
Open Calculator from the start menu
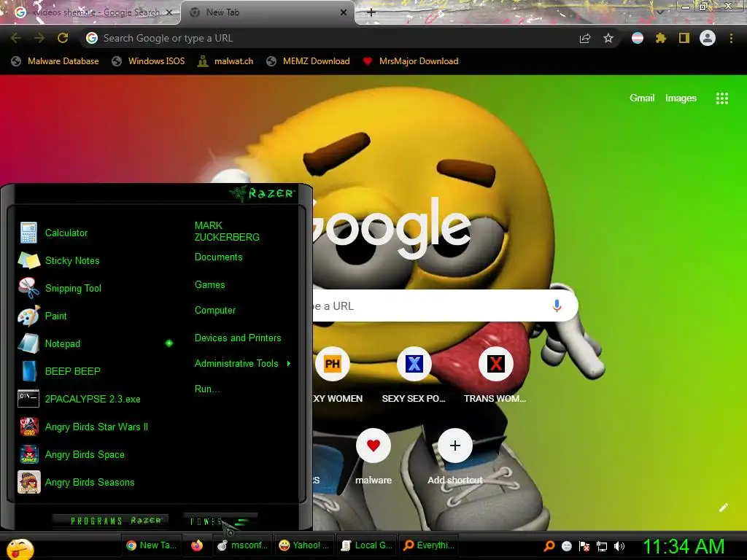pos(53,233)
